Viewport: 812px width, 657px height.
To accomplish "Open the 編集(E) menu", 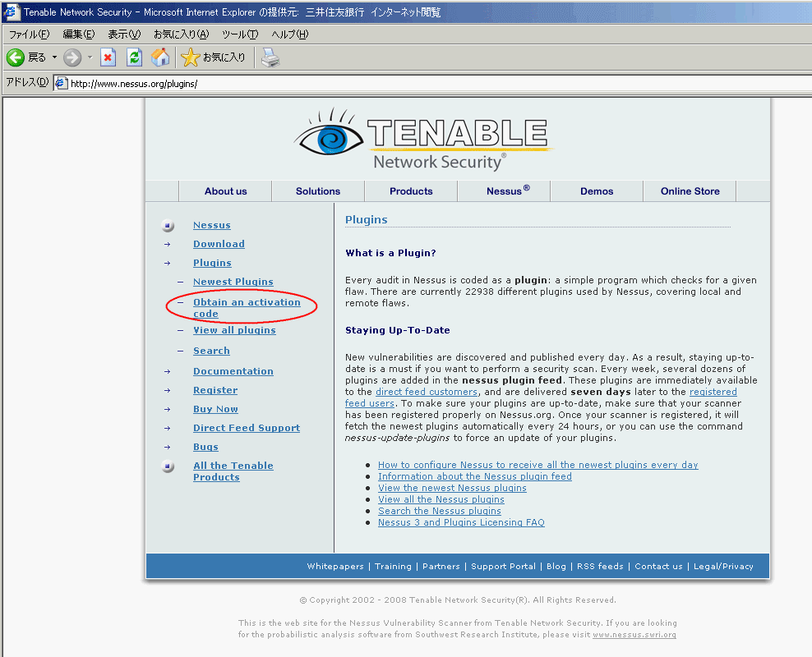I will [79, 34].
